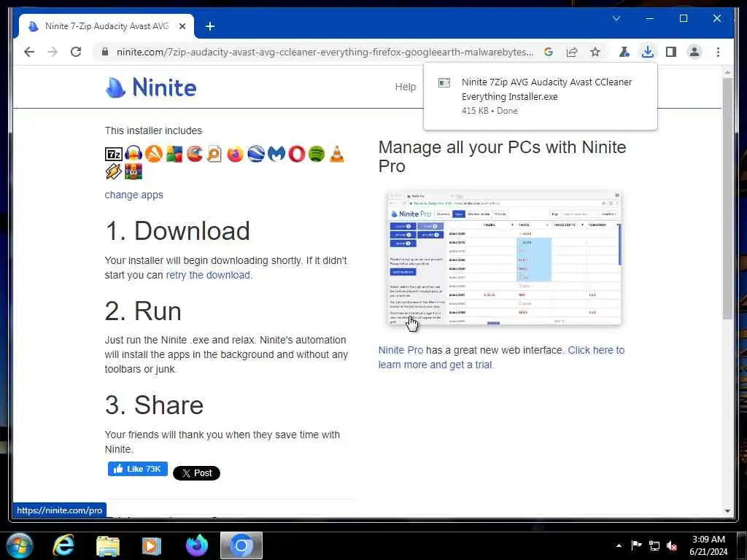Viewport: 747px width, 560px height.
Task: View site security lock info
Action: click(105, 52)
